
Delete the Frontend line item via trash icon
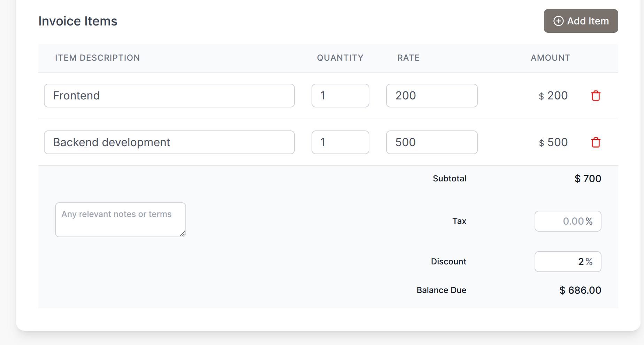coord(596,96)
